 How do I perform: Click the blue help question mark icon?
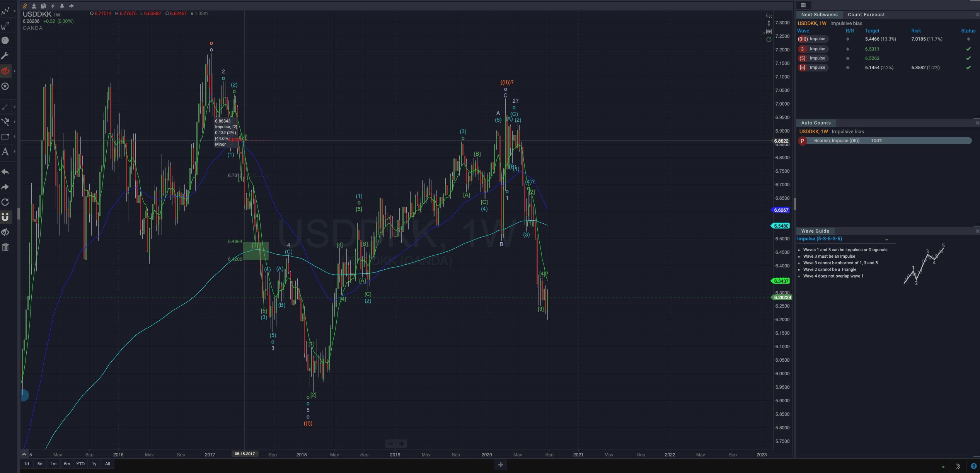point(973,466)
